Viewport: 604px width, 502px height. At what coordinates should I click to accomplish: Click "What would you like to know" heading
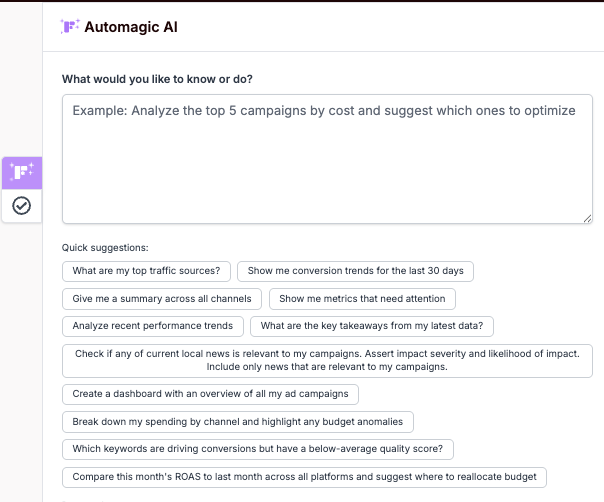point(157,79)
